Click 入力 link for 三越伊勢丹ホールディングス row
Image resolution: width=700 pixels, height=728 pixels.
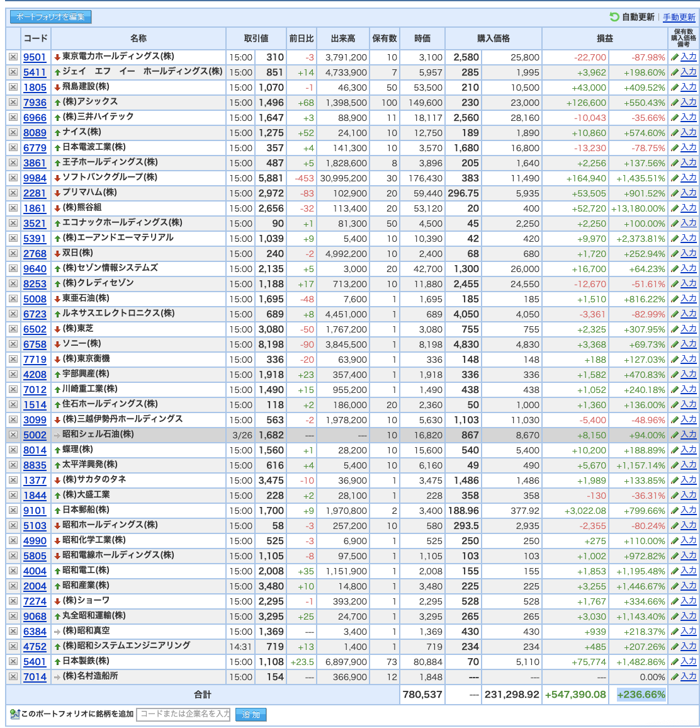click(x=689, y=419)
